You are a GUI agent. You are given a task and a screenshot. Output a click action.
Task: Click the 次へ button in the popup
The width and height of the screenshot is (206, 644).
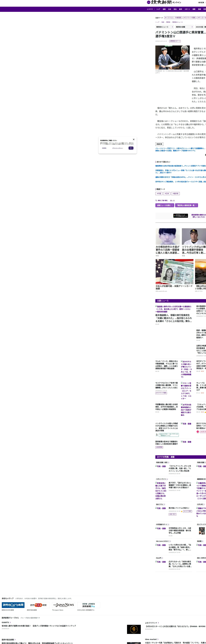pyautogui.click(x=131, y=148)
